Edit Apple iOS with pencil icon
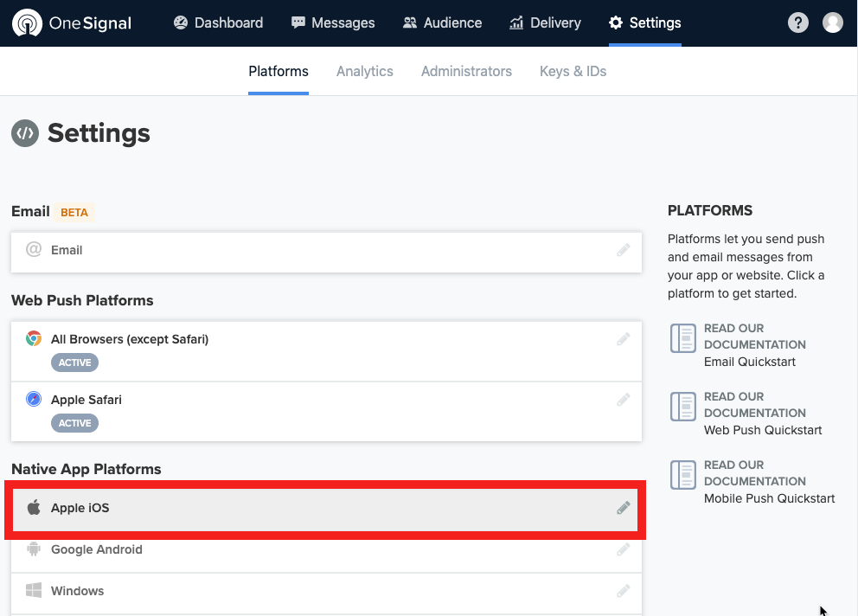 (x=624, y=508)
